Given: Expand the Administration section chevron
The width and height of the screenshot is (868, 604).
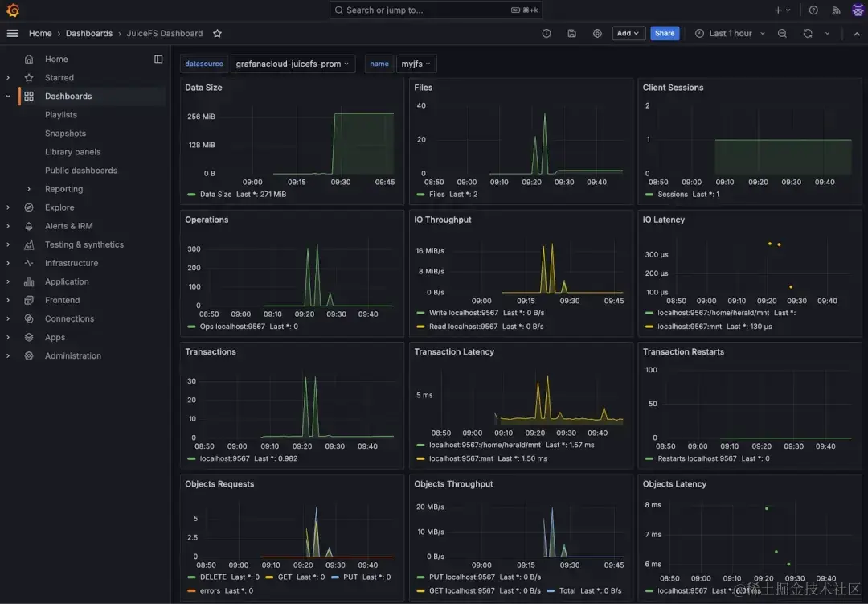Looking at the screenshot, I should (8, 355).
